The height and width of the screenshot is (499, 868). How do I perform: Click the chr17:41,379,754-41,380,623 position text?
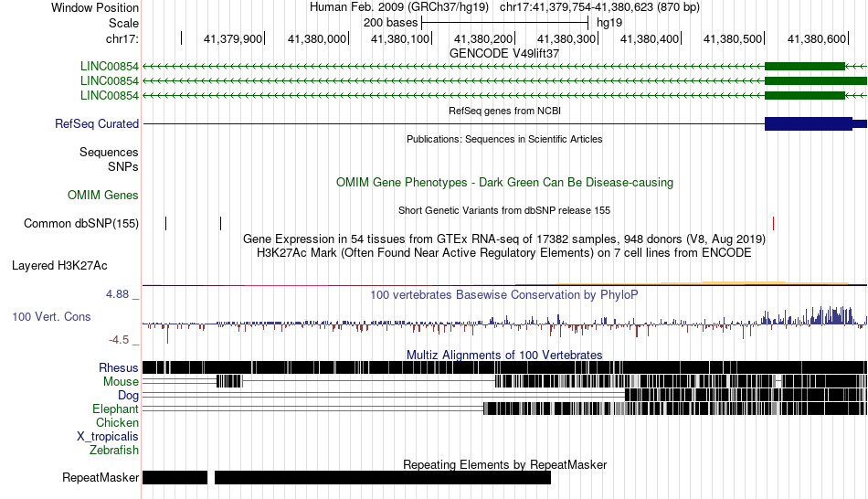tap(599, 7)
